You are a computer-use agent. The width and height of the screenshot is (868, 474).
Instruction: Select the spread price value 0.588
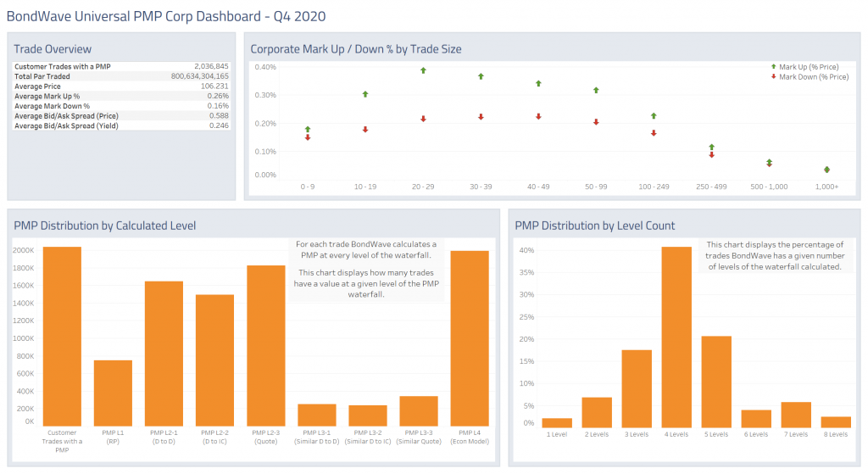pos(220,116)
